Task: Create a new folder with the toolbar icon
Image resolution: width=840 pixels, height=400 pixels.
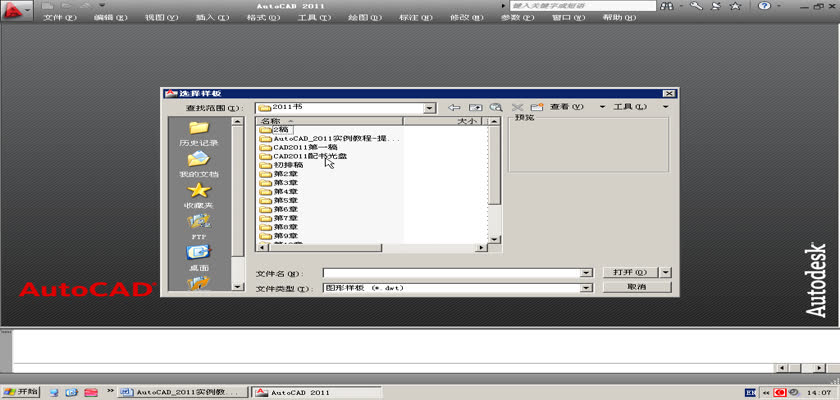Action: click(536, 107)
